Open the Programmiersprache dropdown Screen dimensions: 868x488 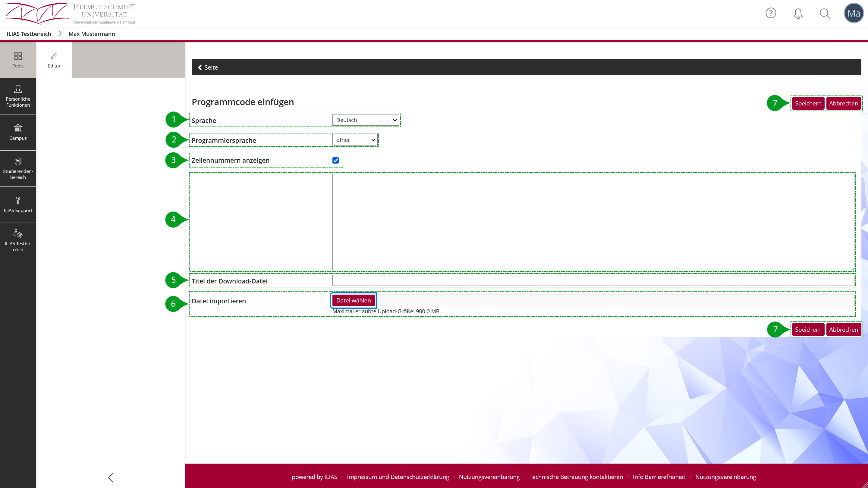click(x=355, y=140)
